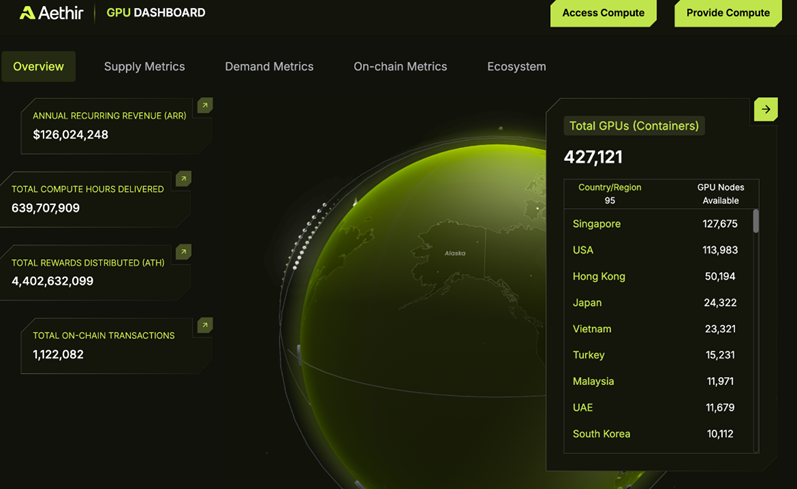The height and width of the screenshot is (489, 797).
Task: Open Total On-Chain Transactions arrow icon
Action: (204, 325)
